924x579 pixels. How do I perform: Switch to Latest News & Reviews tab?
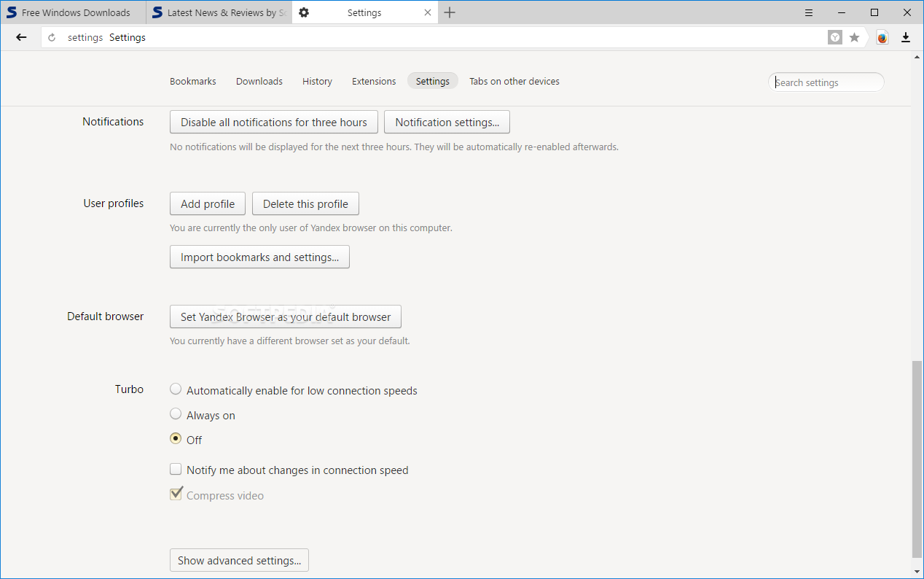219,12
